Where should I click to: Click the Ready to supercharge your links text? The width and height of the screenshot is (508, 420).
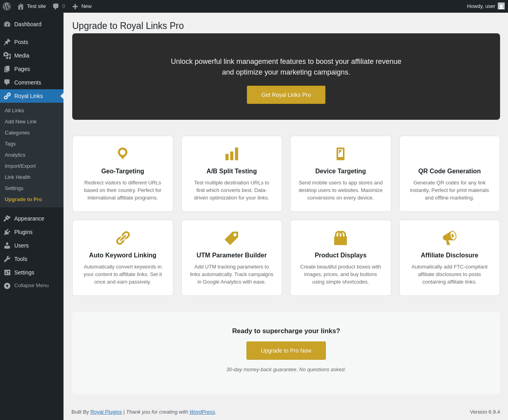[286, 331]
